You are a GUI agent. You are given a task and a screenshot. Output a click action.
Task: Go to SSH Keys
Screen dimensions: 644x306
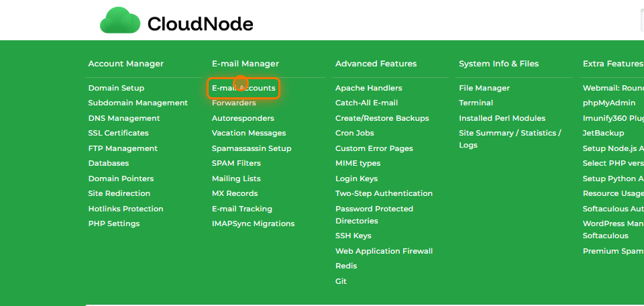click(x=354, y=236)
